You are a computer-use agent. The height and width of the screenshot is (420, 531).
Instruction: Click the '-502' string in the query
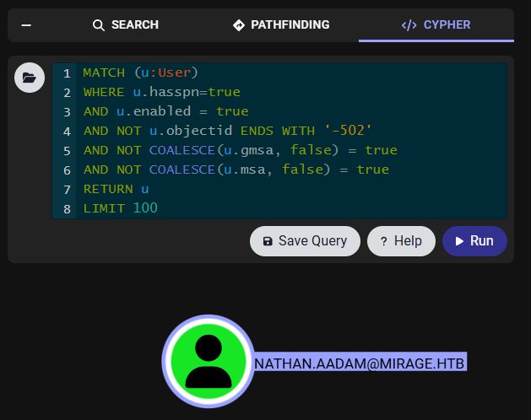click(349, 131)
